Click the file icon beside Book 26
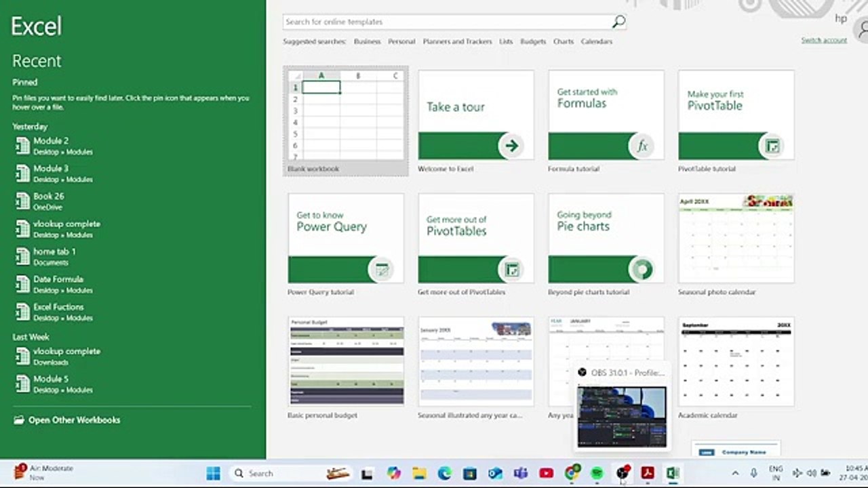 (x=22, y=201)
